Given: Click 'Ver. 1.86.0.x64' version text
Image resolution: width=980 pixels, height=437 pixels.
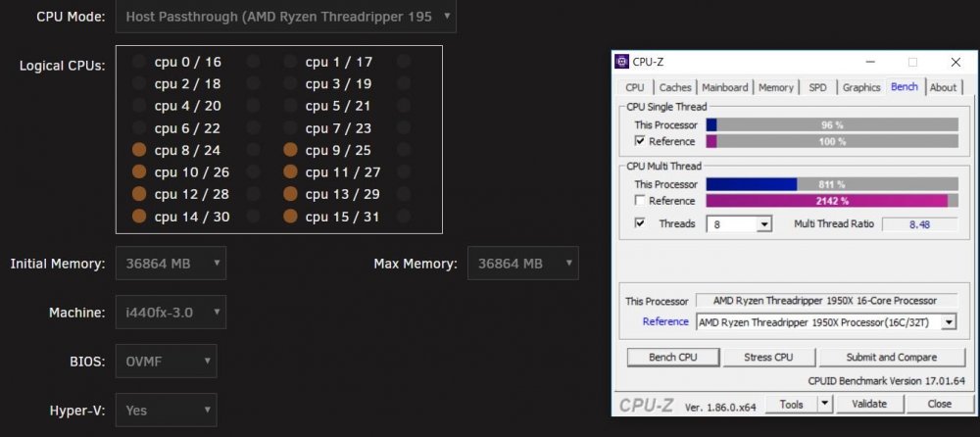Looking at the screenshot, I should tap(720, 407).
